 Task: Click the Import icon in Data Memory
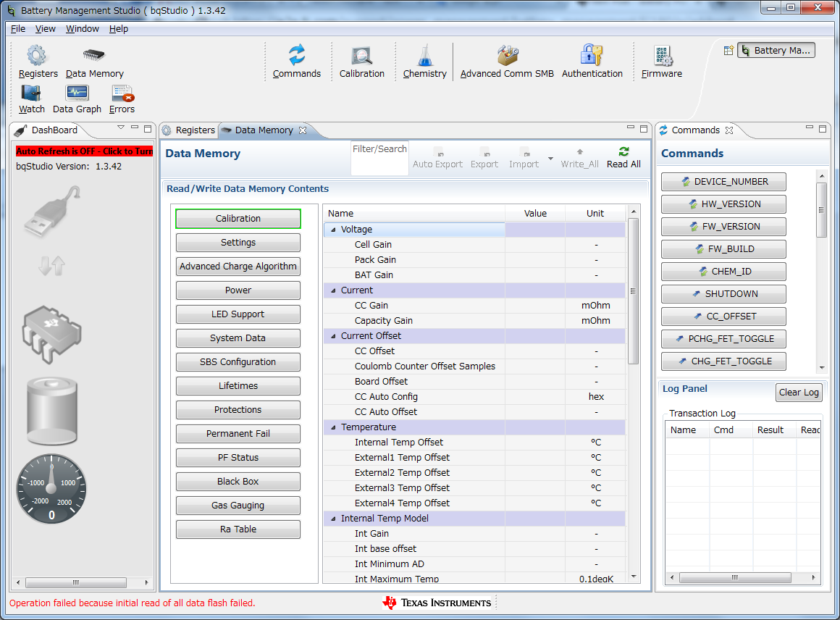tap(524, 152)
